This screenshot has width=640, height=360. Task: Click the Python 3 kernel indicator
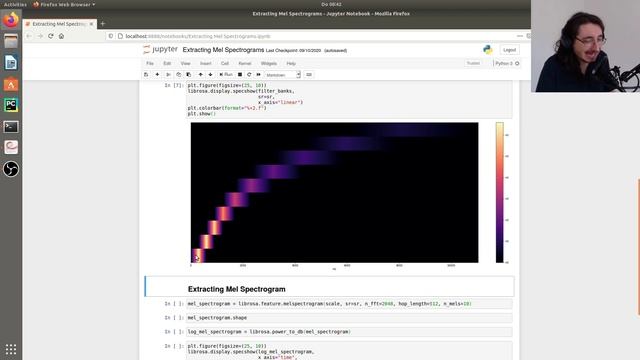pos(507,63)
